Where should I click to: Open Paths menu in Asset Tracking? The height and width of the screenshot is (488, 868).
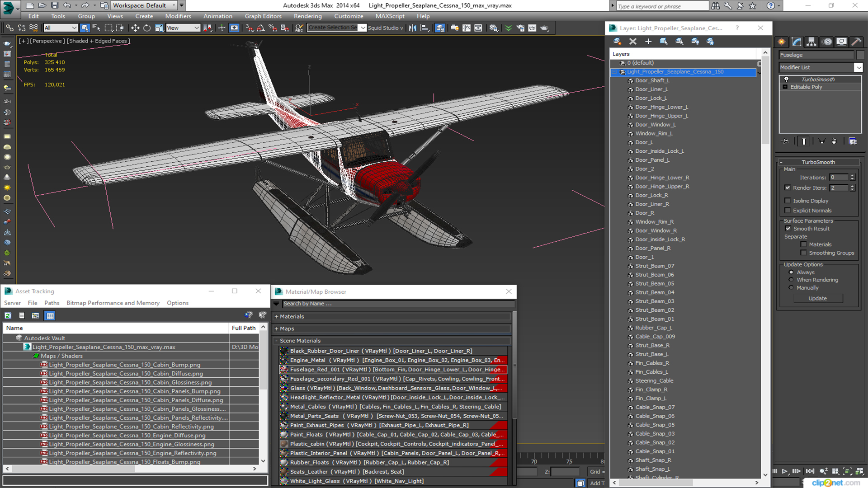pos(52,303)
